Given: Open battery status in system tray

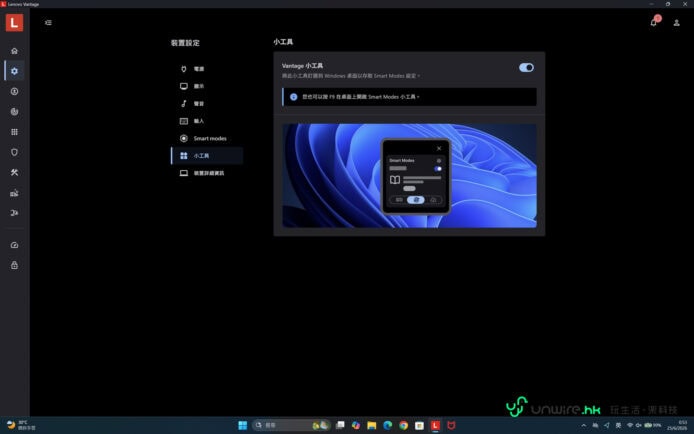Looking at the screenshot, I should (653, 425).
